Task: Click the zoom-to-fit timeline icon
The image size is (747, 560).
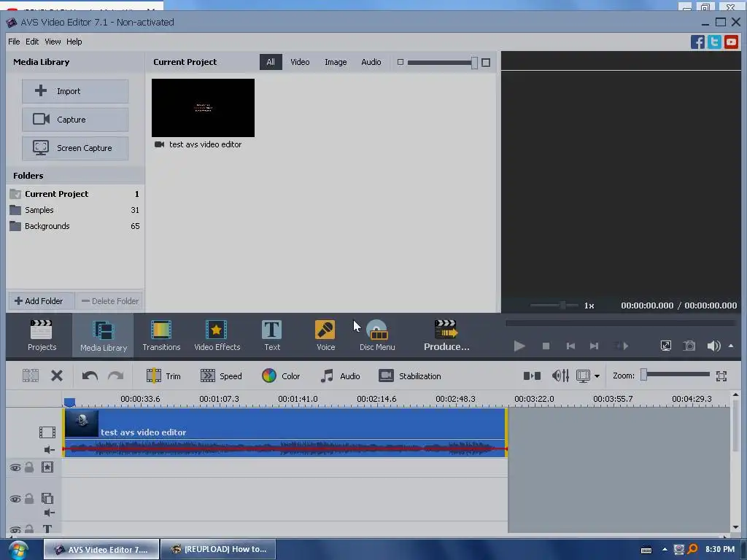Action: coord(721,376)
